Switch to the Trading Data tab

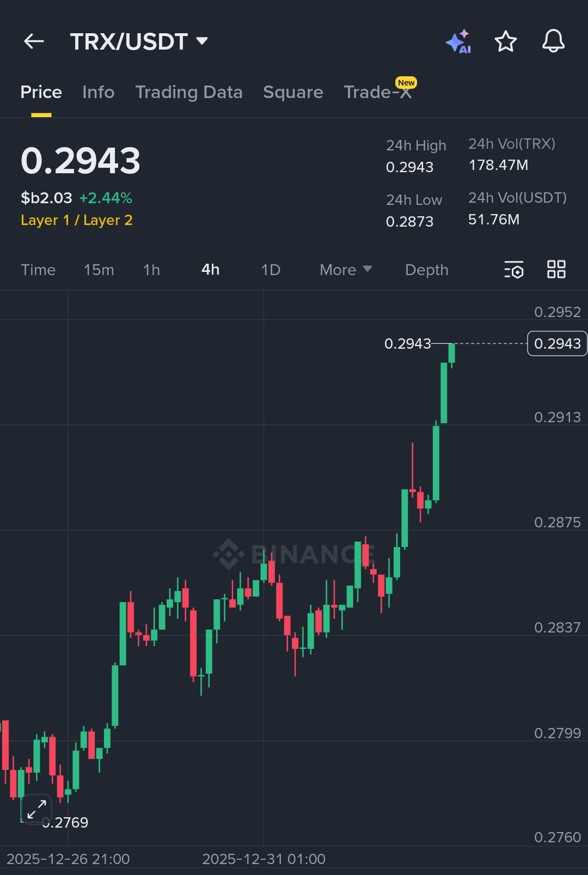189,92
